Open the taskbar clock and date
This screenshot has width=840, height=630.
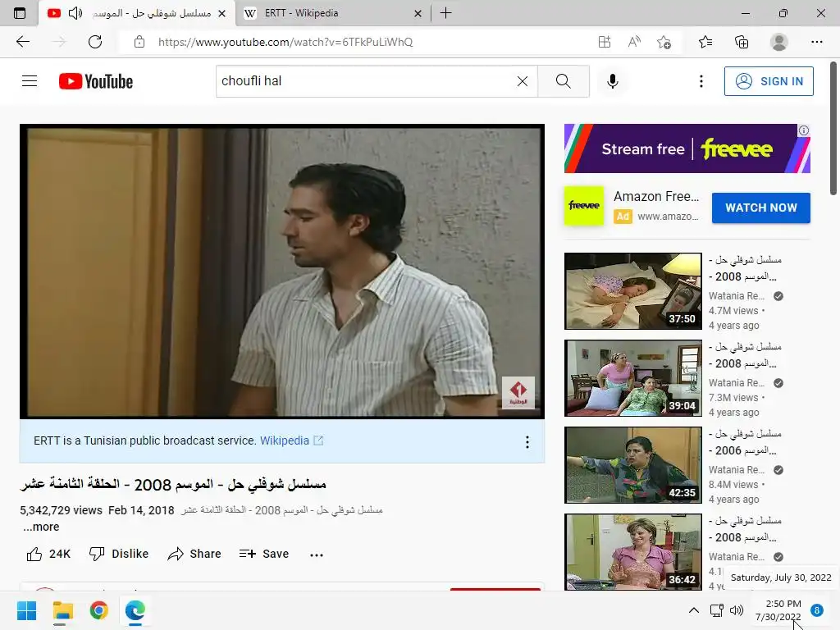778,610
